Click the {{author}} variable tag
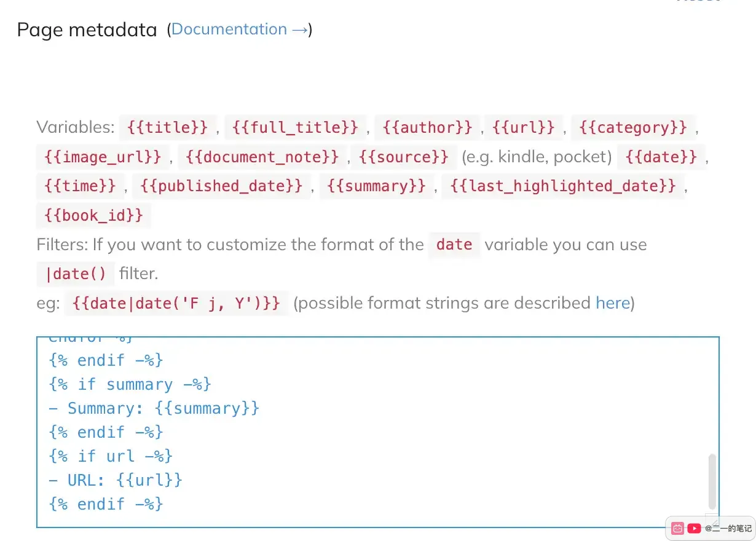The width and height of the screenshot is (756, 541). pyautogui.click(x=428, y=127)
